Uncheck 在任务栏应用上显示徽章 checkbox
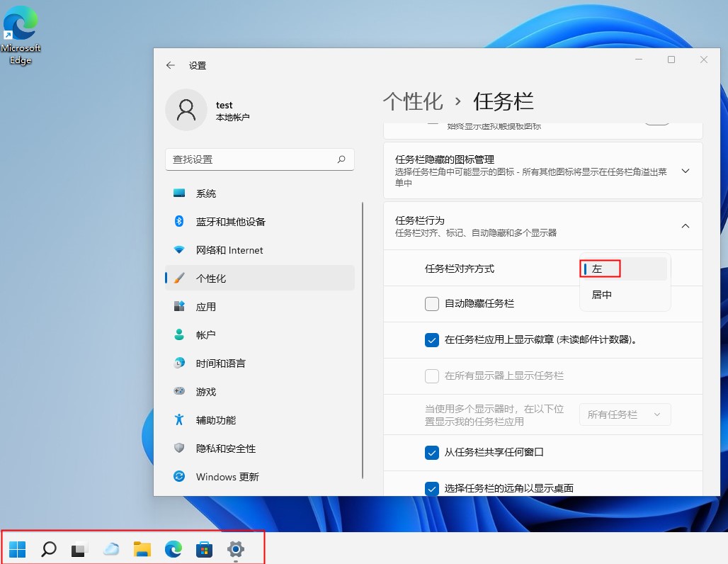The width and height of the screenshot is (728, 564). click(432, 340)
